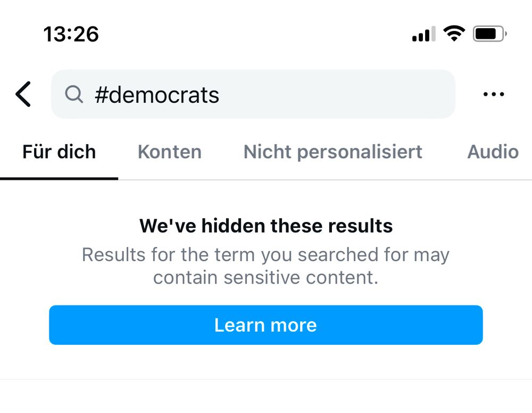Tap the Wi-Fi status icon
This screenshot has height=413, width=532.
pos(454,34)
